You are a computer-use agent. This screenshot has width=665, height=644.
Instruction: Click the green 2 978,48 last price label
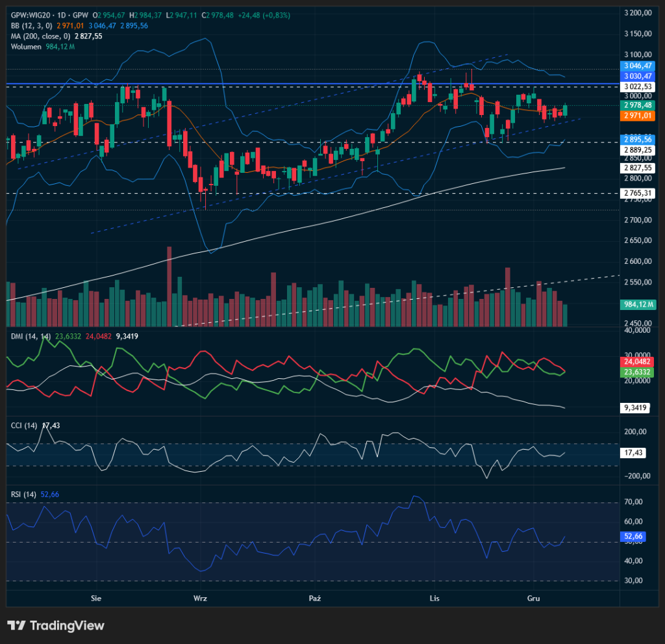click(637, 105)
